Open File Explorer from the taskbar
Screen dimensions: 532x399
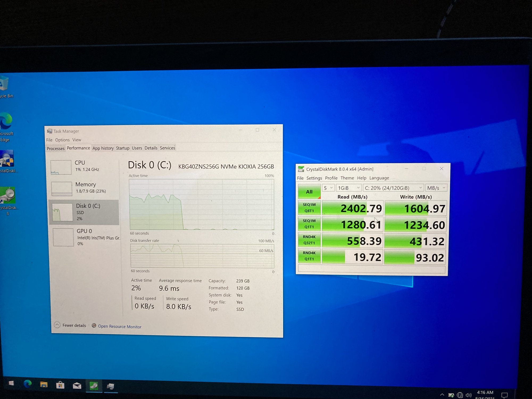44,385
